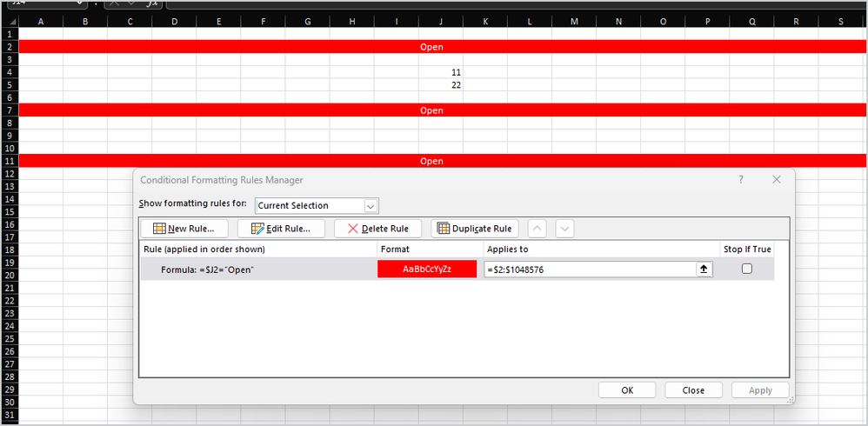Duplicate the selected formatting rule
Image resolution: width=868 pixels, height=426 pixels.
click(x=475, y=229)
